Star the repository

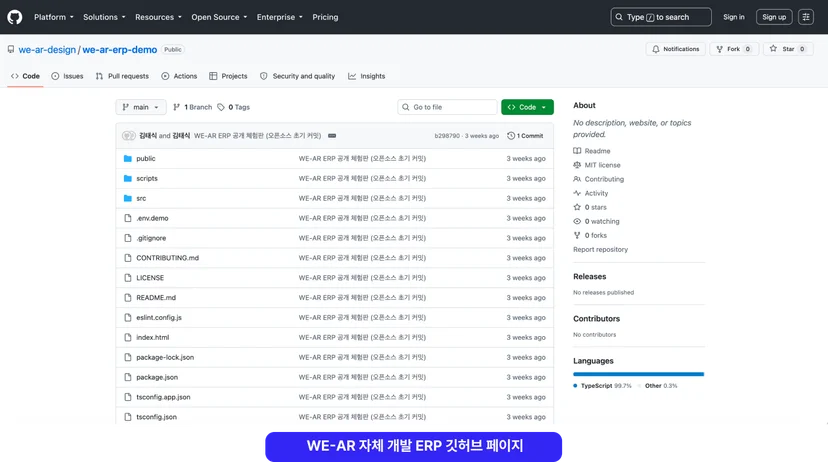point(787,49)
